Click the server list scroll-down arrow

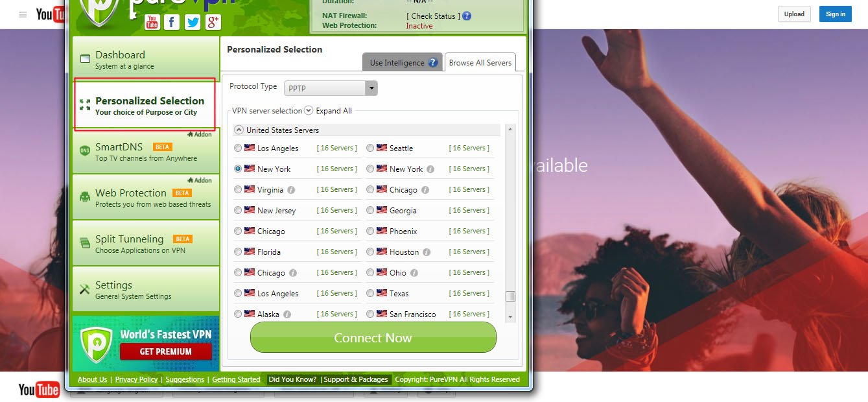click(510, 316)
